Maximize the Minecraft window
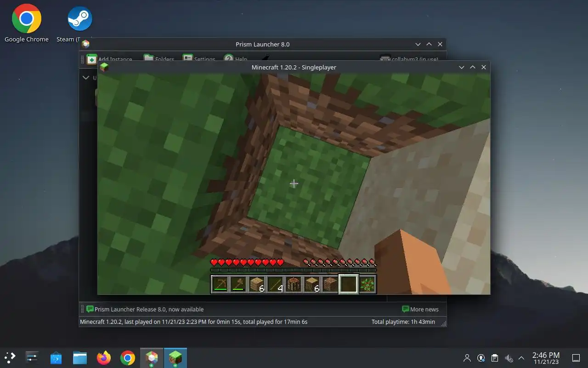Screen dimensions: 588x368 pos(473,67)
